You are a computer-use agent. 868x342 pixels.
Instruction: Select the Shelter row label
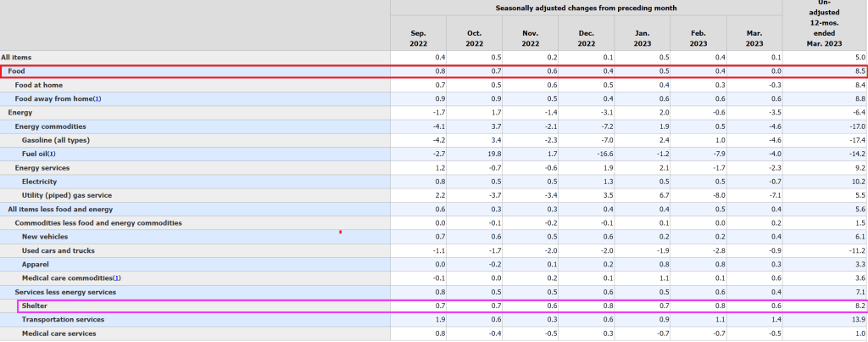34,306
